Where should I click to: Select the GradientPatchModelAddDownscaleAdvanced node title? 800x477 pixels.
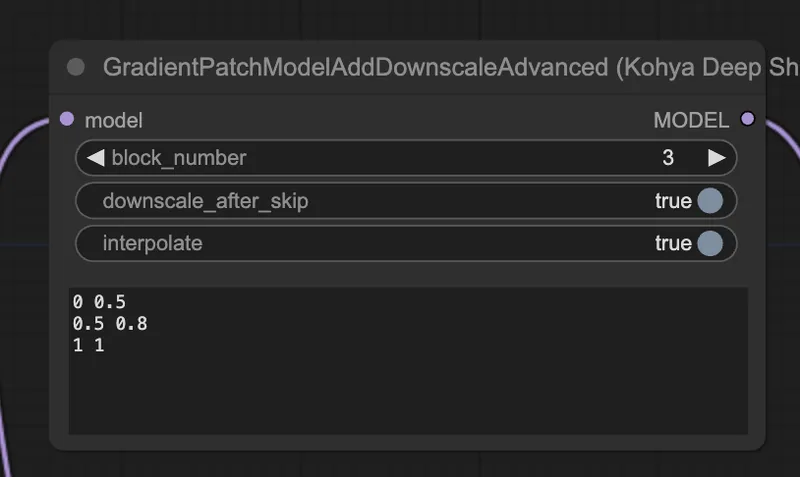[x=356, y=67]
